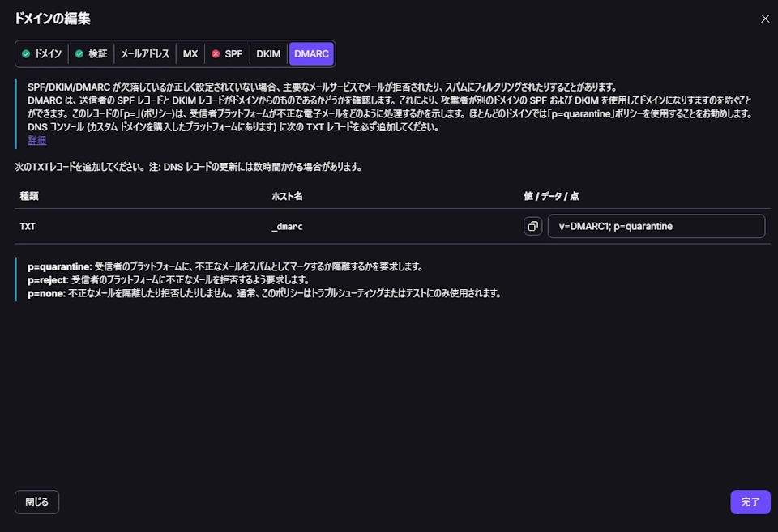Click the copy icon next to the DMARC value

[533, 226]
